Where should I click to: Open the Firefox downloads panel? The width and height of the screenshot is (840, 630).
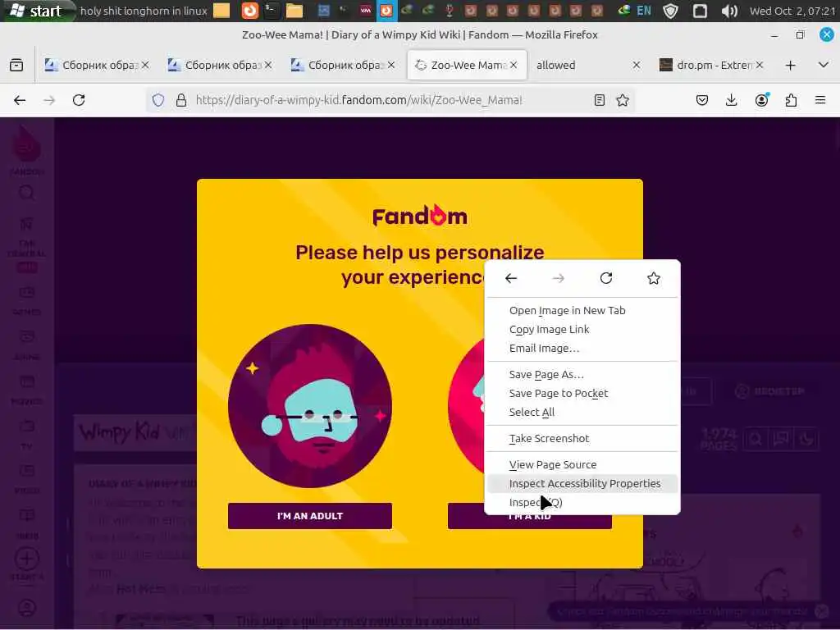(x=731, y=100)
